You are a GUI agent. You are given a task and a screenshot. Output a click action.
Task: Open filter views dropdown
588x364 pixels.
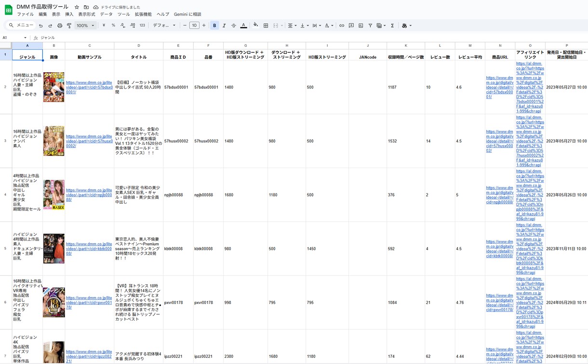click(x=381, y=26)
